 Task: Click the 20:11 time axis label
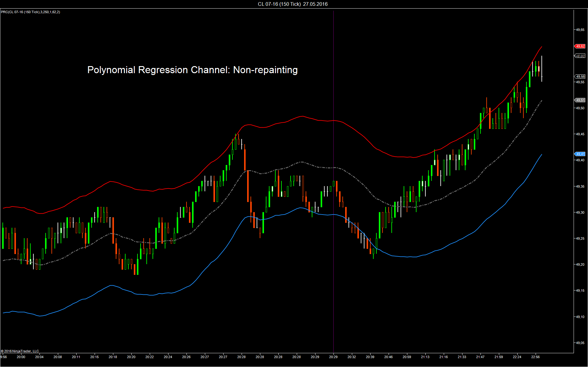76,357
